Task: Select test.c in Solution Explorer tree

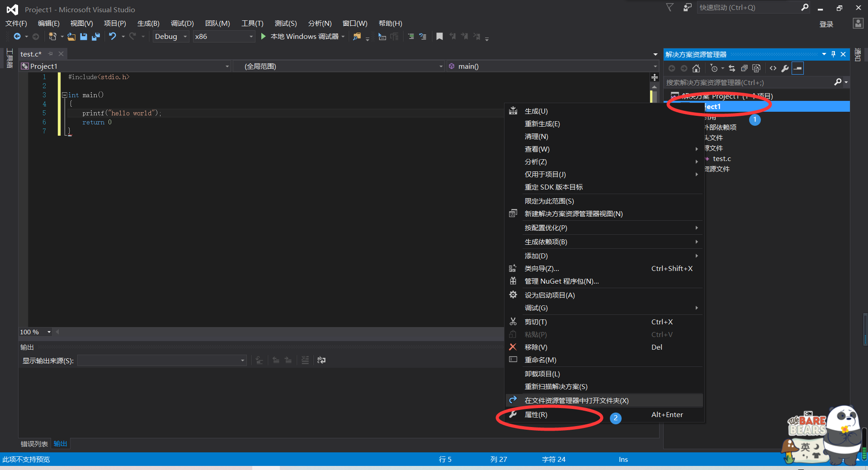Action: click(x=722, y=159)
